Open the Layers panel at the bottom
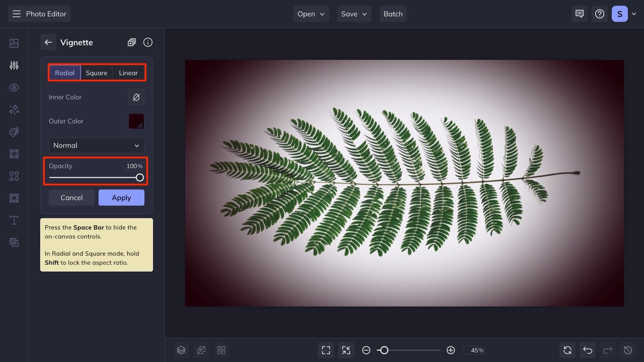 tap(181, 350)
